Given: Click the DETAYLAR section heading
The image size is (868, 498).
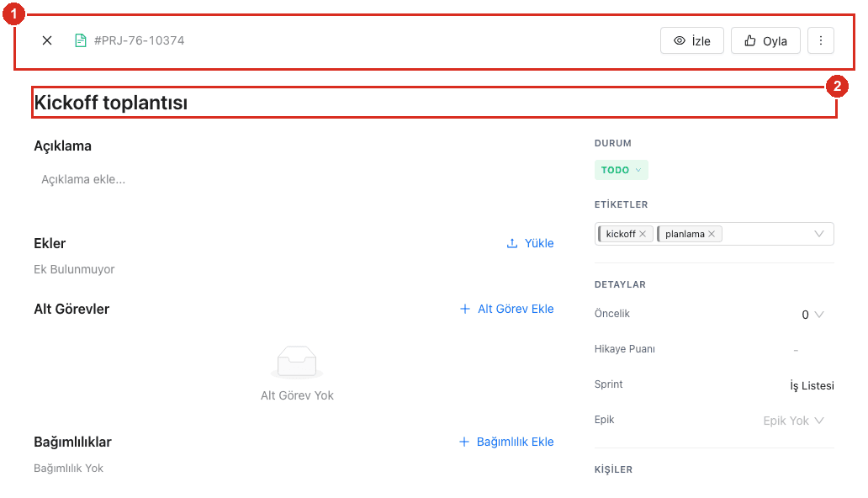Looking at the screenshot, I should pyautogui.click(x=620, y=284).
